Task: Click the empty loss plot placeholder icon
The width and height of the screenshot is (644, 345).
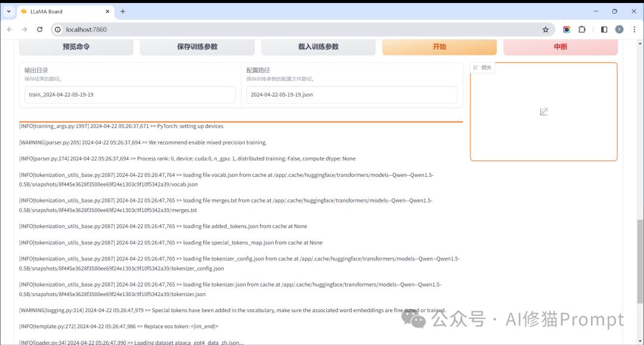Action: pos(544,111)
